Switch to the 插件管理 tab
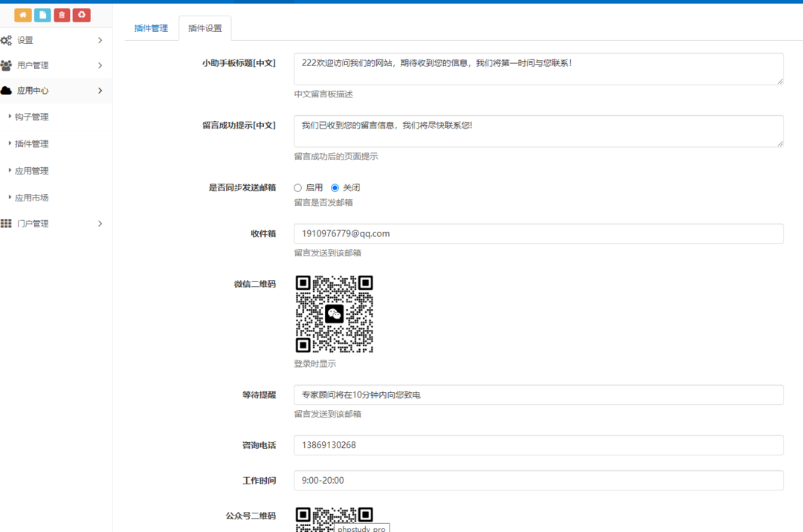Image resolution: width=803 pixels, height=532 pixels. click(x=151, y=28)
